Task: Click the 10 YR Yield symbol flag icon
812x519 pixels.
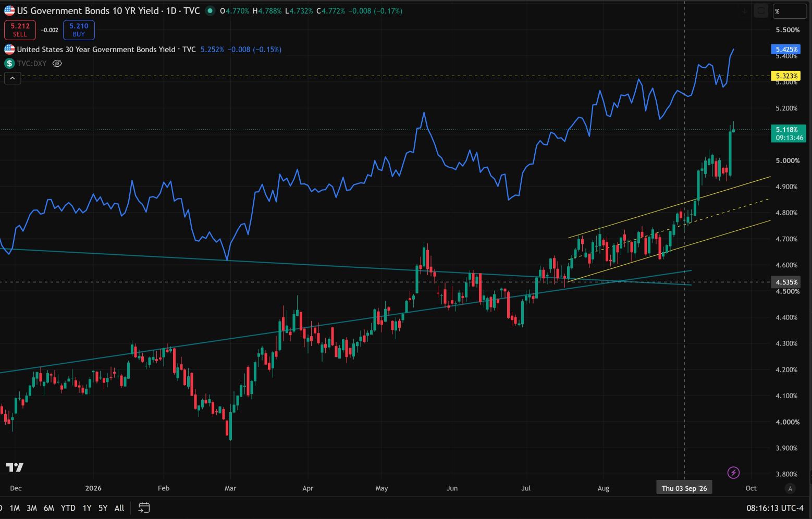Action: point(9,10)
